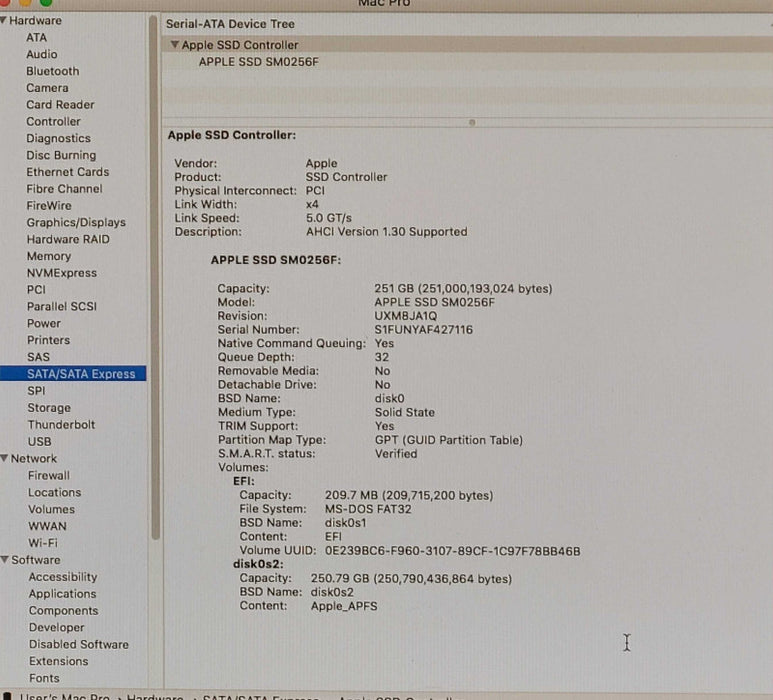This screenshot has width=773, height=700.
Task: Open WWAN network category
Action: (x=47, y=526)
